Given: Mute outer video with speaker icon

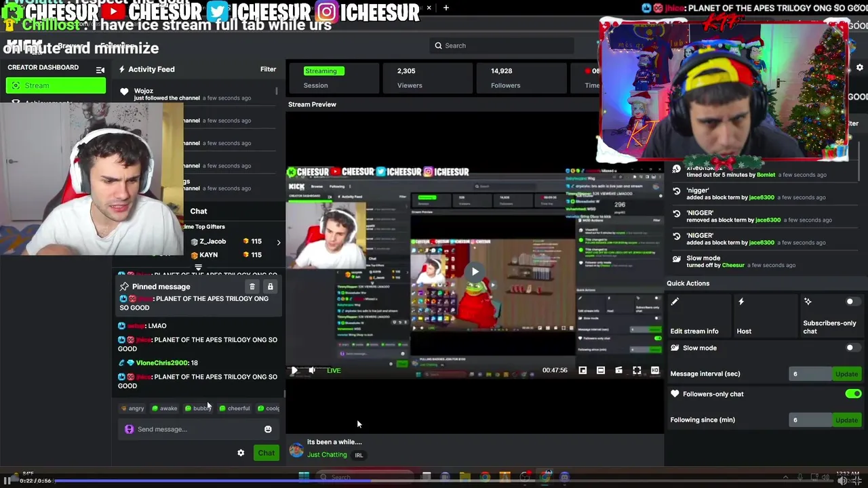Looking at the screenshot, I should tap(842, 481).
